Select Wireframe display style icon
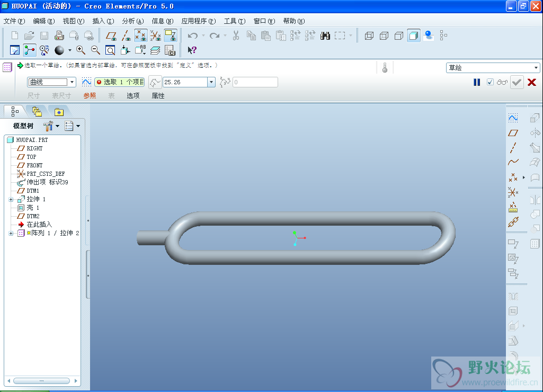 pyautogui.click(x=369, y=35)
